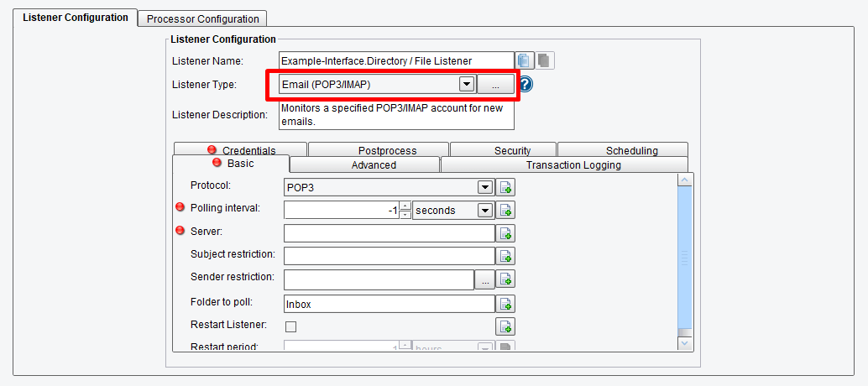The height and width of the screenshot is (386, 868).
Task: Click the add-variable icon next to Subject restriction
Action: 506,256
